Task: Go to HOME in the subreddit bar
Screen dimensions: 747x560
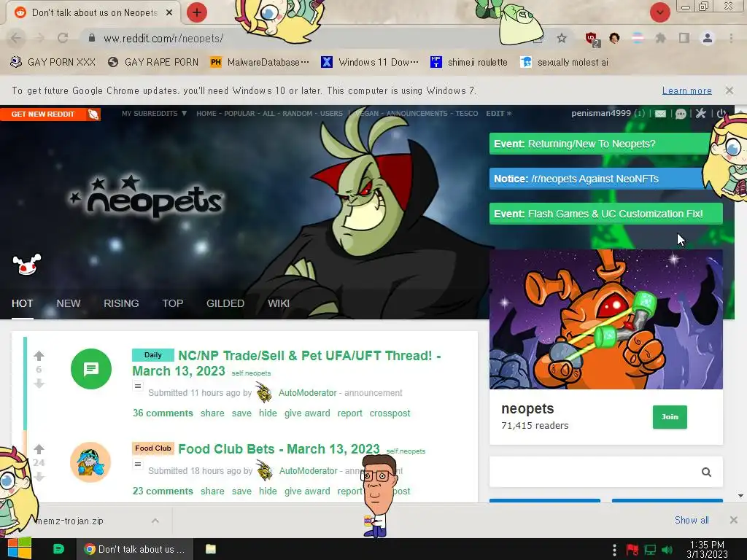Action: (x=206, y=113)
